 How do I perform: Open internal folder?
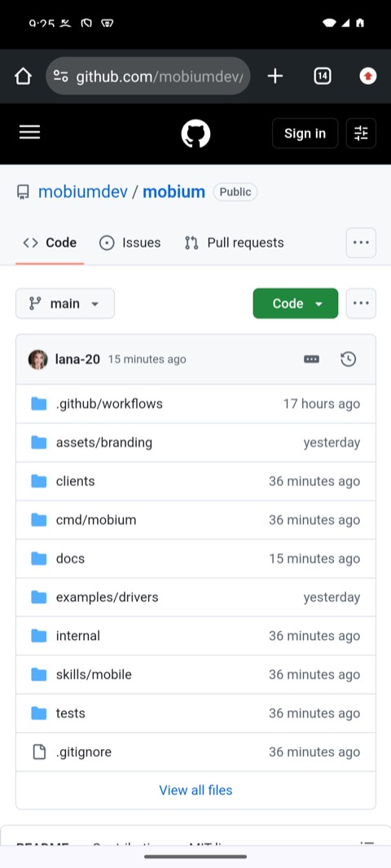coord(78,635)
